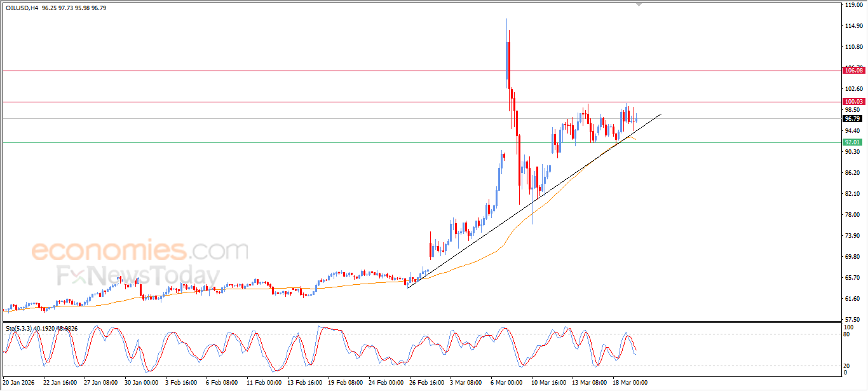Select the green horizontal line at 92.01
The image size is (868, 391).
tap(421, 142)
